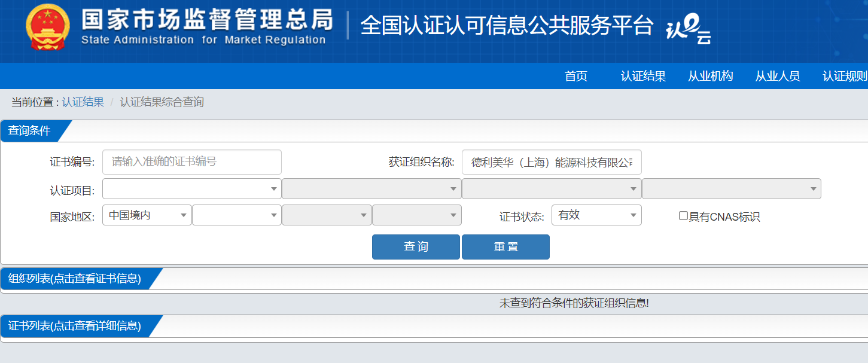Focus the 获证组织名称 input field
Screen dimensions: 868x363
point(552,162)
